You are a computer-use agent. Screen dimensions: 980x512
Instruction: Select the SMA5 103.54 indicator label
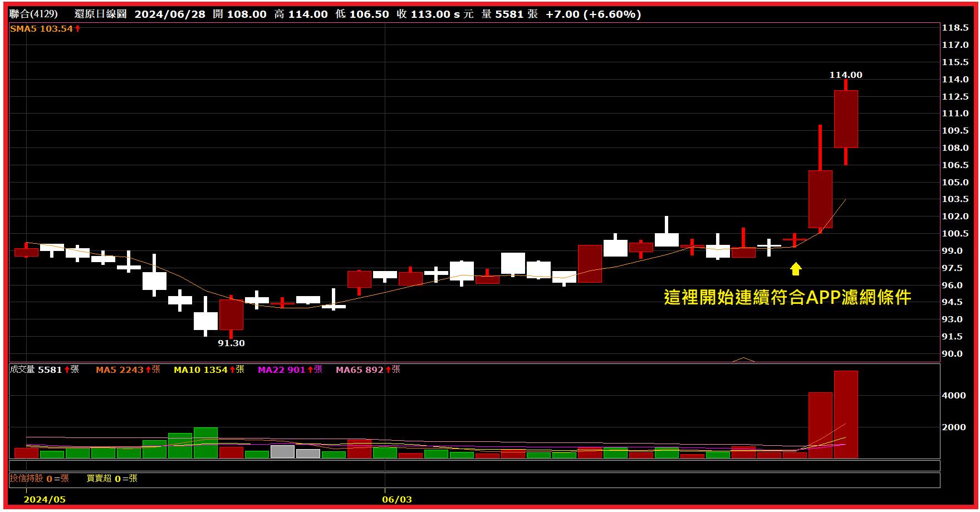pyautogui.click(x=45, y=28)
